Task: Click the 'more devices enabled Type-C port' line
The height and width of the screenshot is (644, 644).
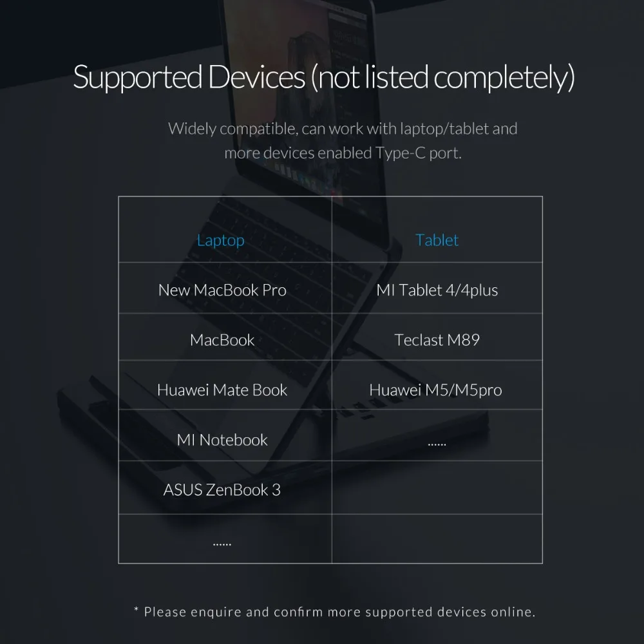Action: pos(343,153)
